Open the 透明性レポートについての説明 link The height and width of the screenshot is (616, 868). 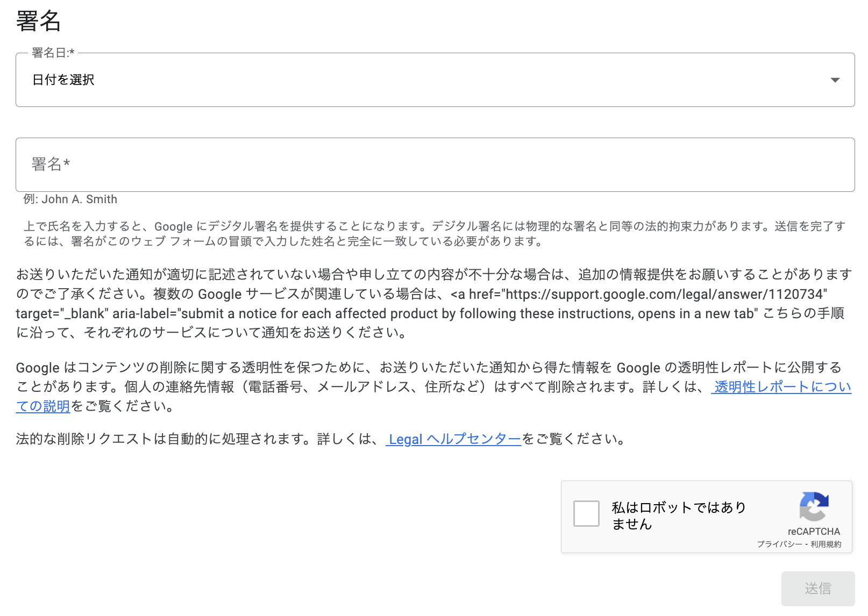781,386
